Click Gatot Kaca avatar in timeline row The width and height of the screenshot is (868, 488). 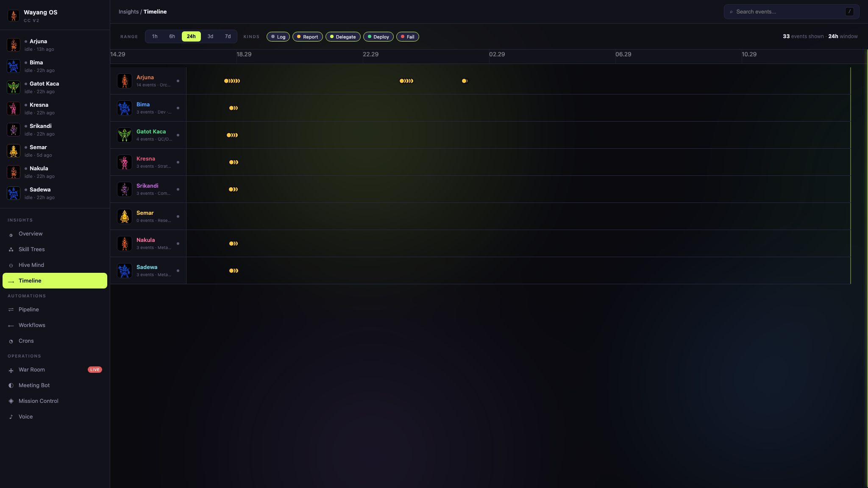point(125,135)
